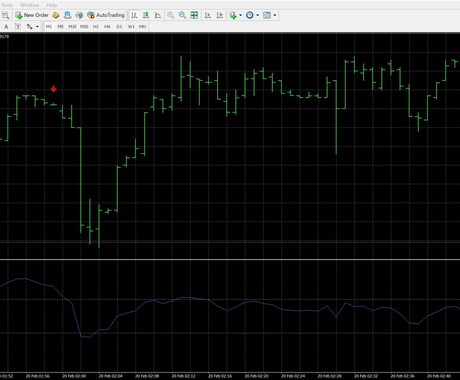Click the New Order button

[32, 15]
